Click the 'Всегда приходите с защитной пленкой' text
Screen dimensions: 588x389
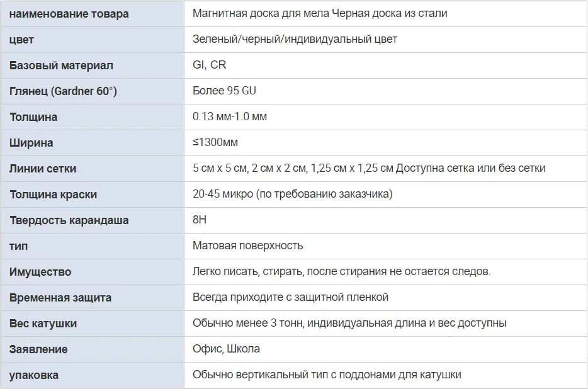[x=290, y=297]
